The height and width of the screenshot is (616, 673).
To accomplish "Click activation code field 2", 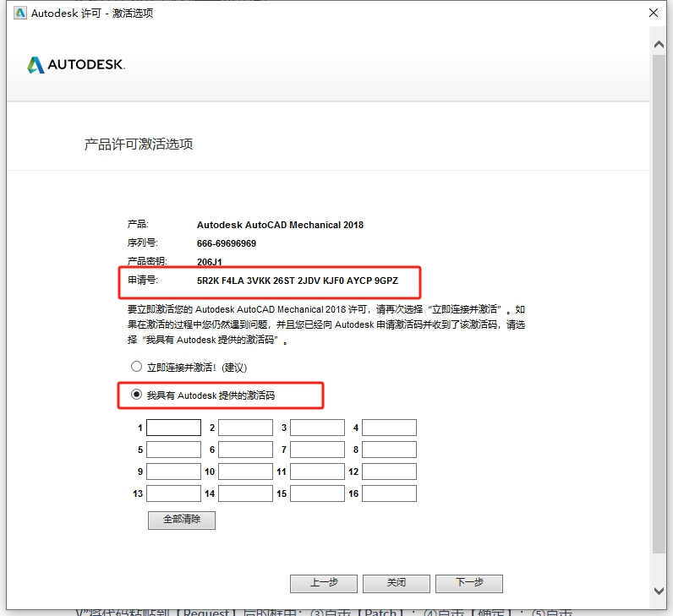I will pyautogui.click(x=245, y=428).
